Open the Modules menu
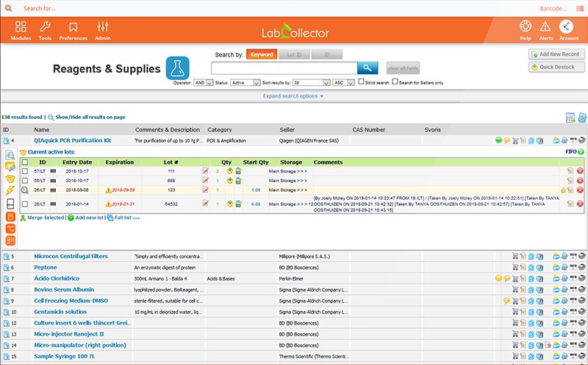The height and width of the screenshot is (365, 588). (x=21, y=31)
